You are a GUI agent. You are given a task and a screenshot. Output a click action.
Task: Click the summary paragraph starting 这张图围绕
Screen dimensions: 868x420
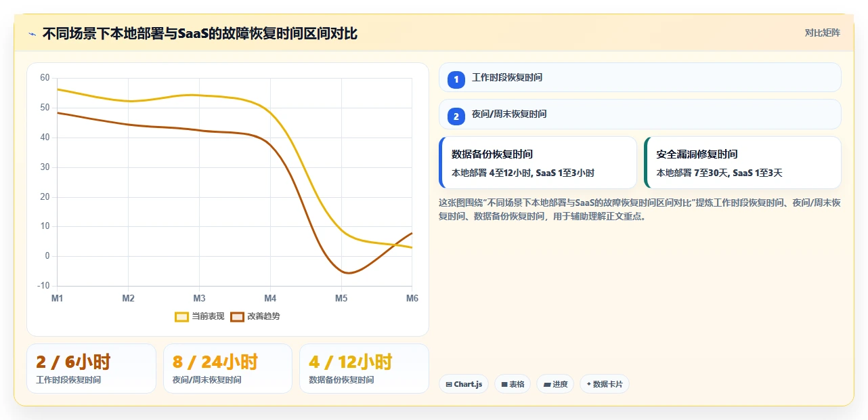pyautogui.click(x=640, y=209)
